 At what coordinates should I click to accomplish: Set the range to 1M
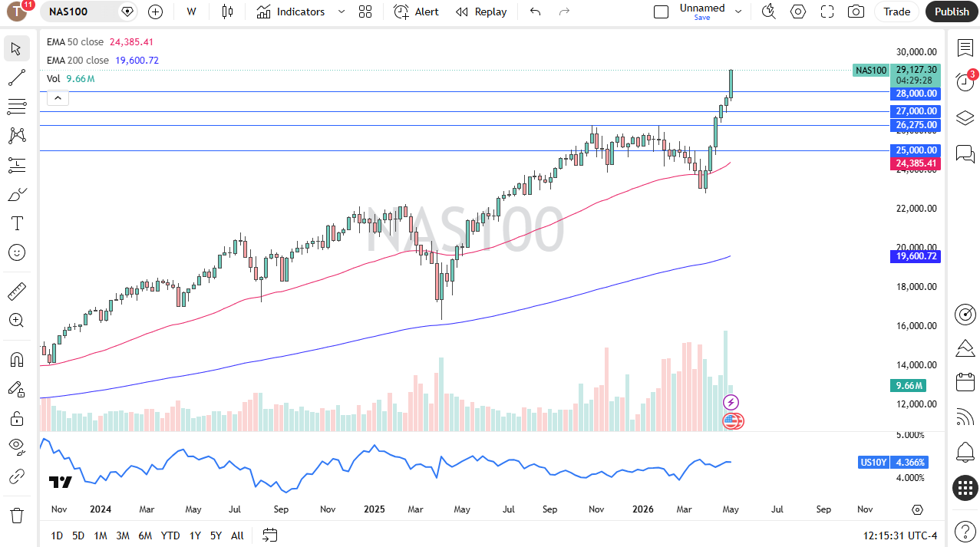pos(101,535)
